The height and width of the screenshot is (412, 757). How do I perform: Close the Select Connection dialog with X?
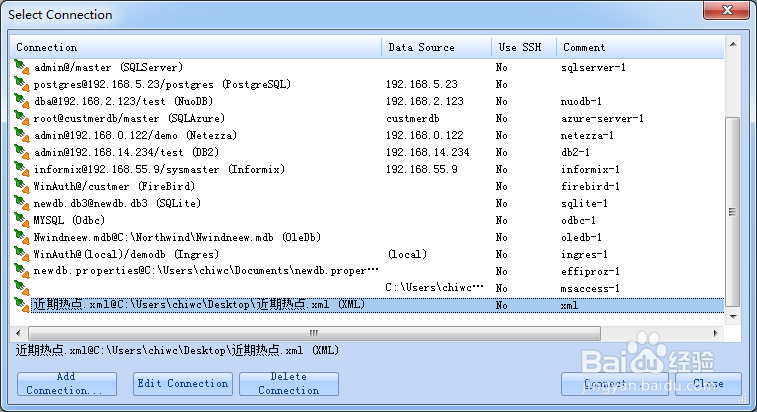pyautogui.click(x=727, y=10)
